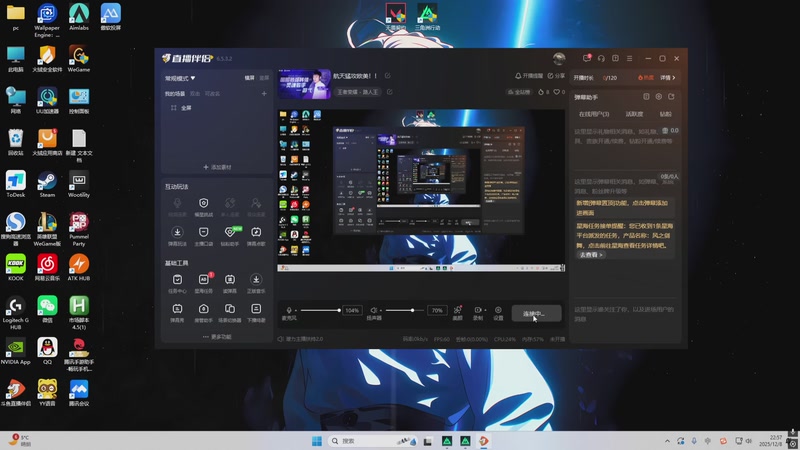Click the speaker volume 70% value box
The width and height of the screenshot is (800, 450).
(437, 310)
